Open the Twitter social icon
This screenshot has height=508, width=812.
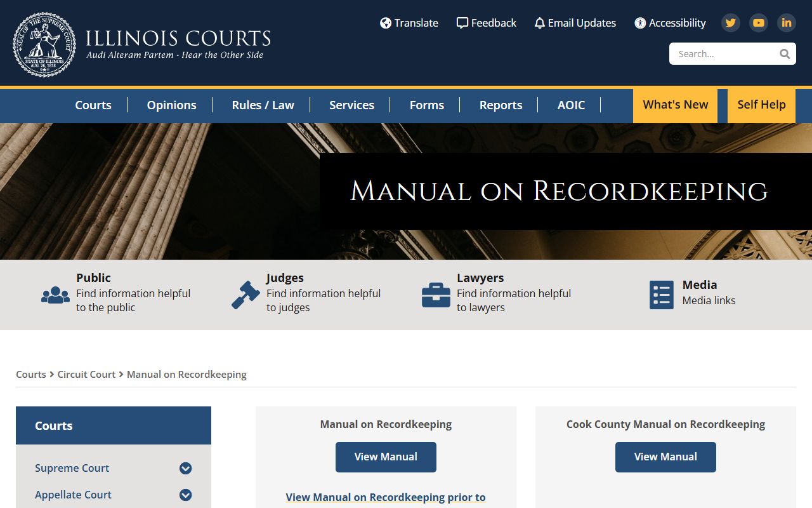click(x=731, y=23)
